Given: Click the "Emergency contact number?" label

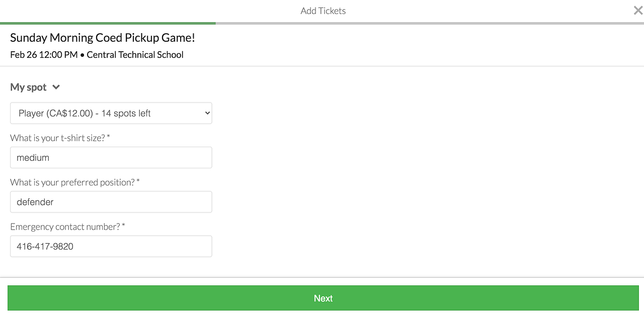Looking at the screenshot, I should point(65,227).
